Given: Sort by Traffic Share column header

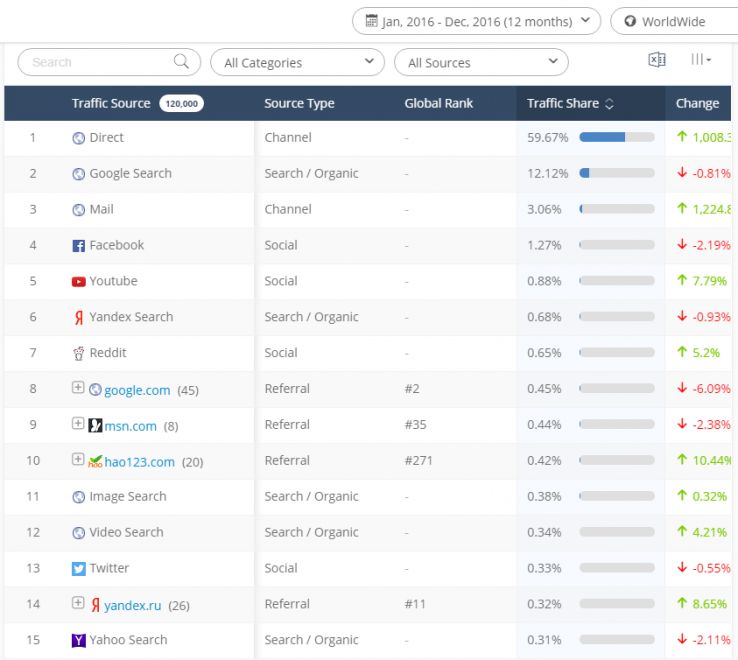Looking at the screenshot, I should click(x=570, y=103).
